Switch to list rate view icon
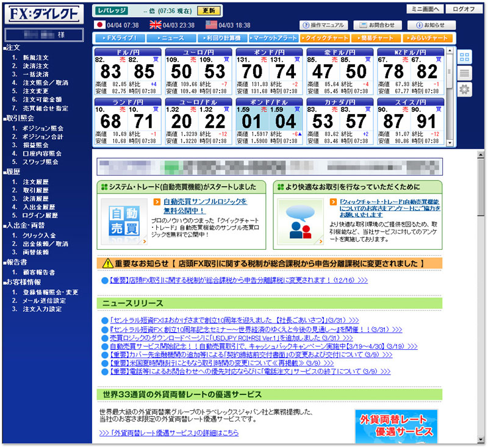Viewport: 488px width, 448px height. click(x=464, y=73)
